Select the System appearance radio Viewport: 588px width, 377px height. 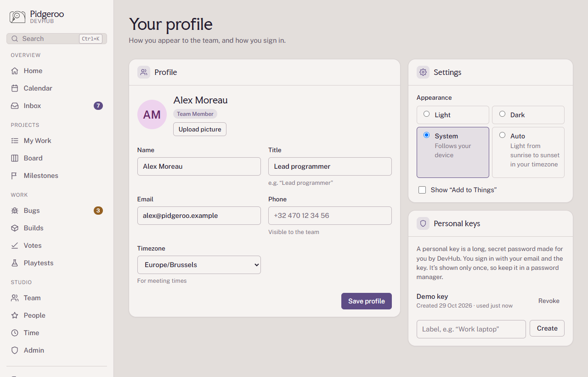click(427, 135)
